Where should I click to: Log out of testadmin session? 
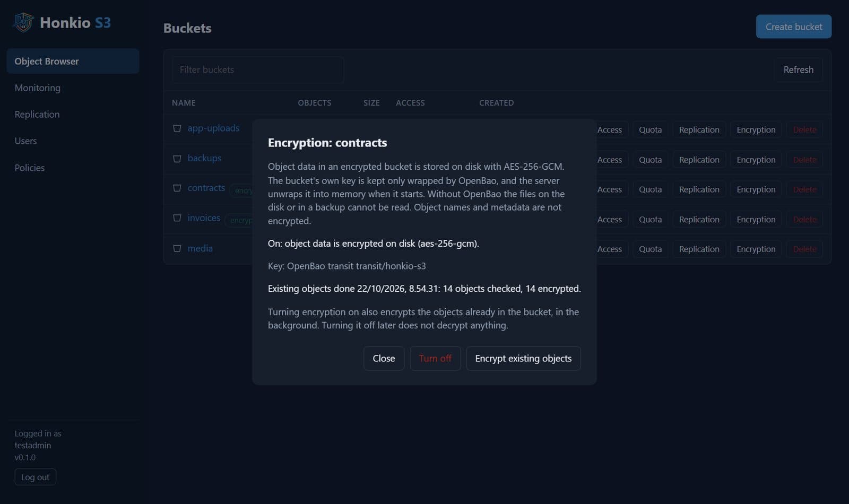point(35,477)
